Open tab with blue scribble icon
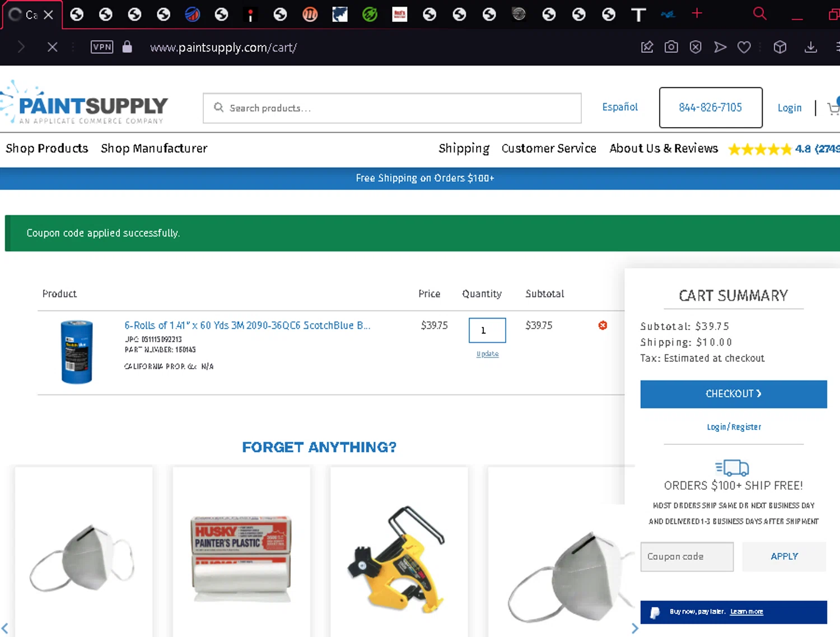Viewport: 840px width, 637px height. 668,15
